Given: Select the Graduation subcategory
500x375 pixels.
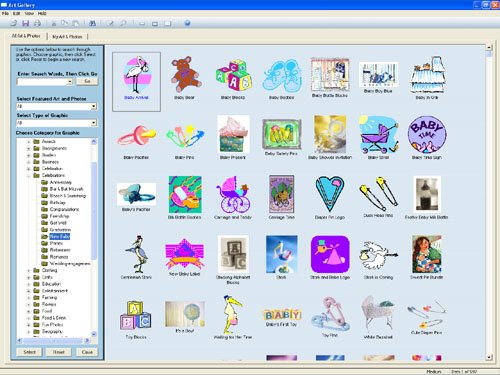Looking at the screenshot, I should (60, 230).
